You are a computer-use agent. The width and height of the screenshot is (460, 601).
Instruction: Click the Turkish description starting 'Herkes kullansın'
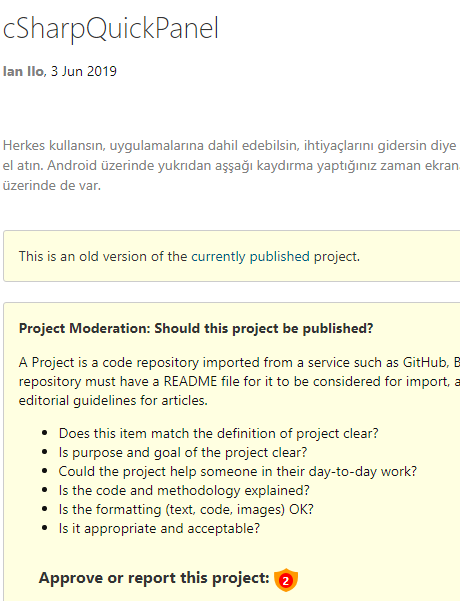click(x=231, y=166)
